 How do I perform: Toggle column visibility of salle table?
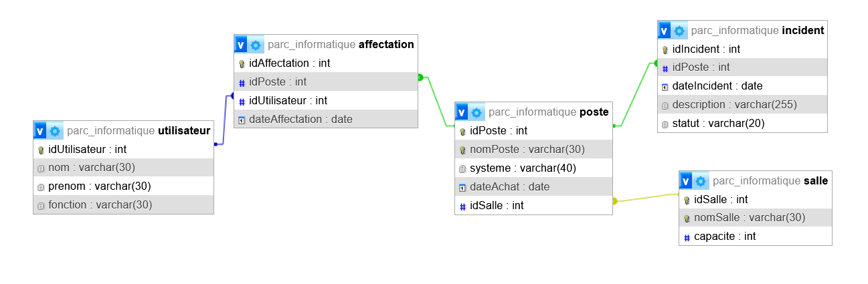pyautogui.click(x=686, y=181)
